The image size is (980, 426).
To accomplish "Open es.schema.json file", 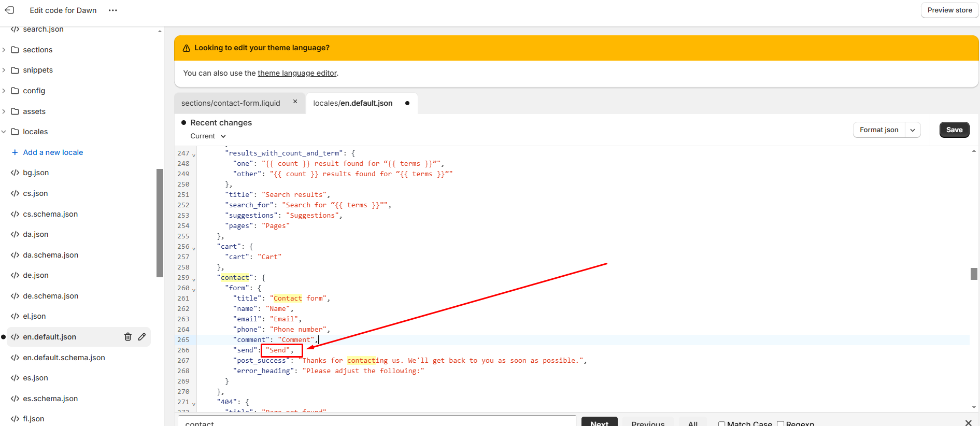I will pyautogui.click(x=50, y=399).
